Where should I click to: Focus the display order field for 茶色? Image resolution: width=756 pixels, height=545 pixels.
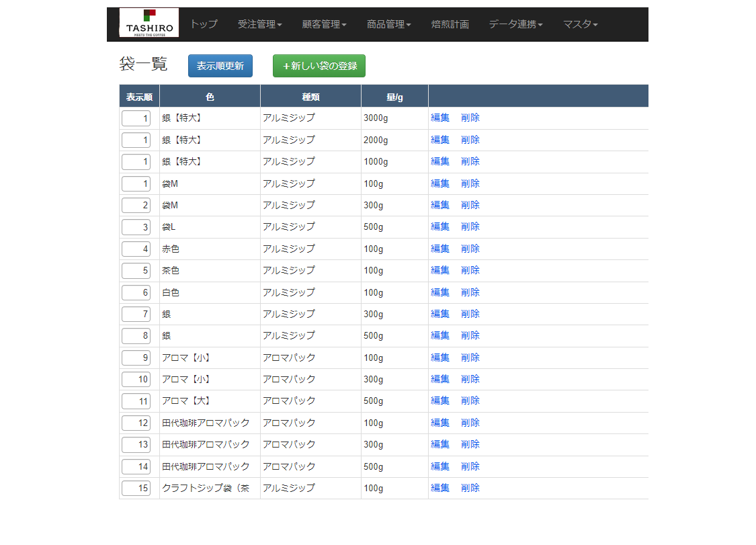[x=136, y=271]
